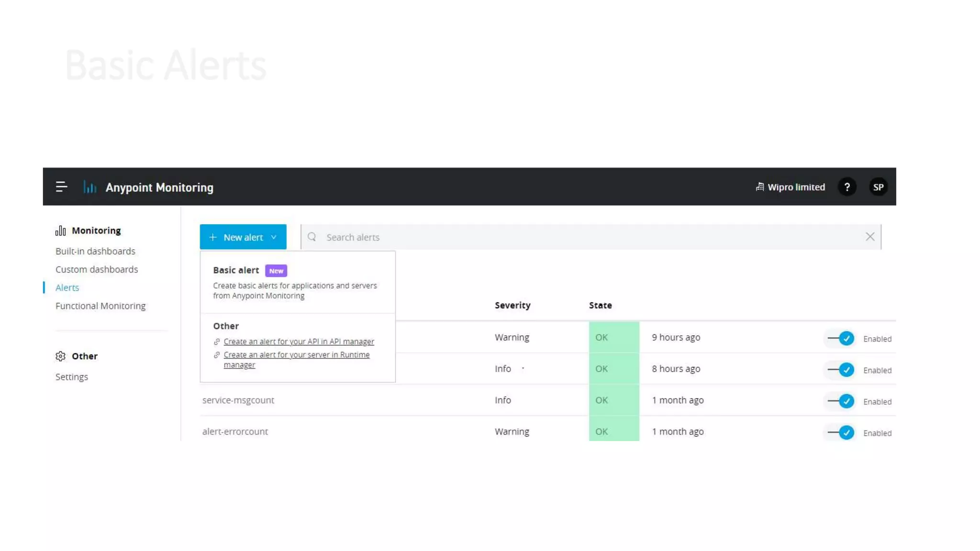
Task: Go to Built-in dashboards in sidebar
Action: click(x=95, y=252)
